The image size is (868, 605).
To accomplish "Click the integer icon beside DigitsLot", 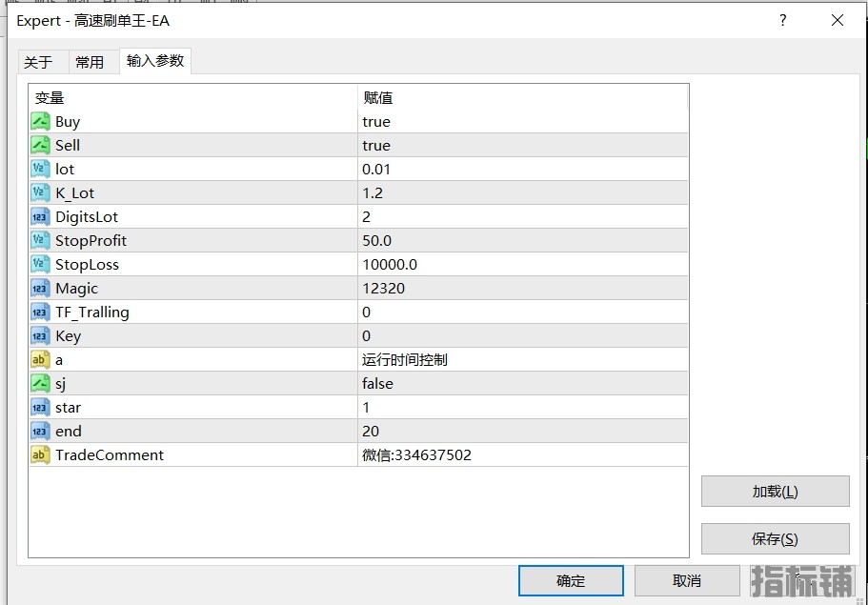I will point(40,216).
